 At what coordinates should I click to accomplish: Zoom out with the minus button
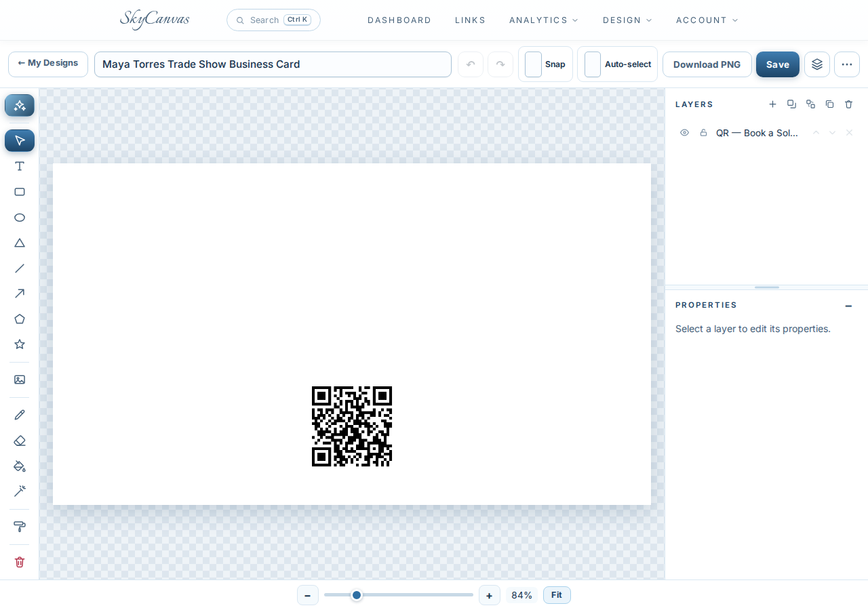[308, 595]
